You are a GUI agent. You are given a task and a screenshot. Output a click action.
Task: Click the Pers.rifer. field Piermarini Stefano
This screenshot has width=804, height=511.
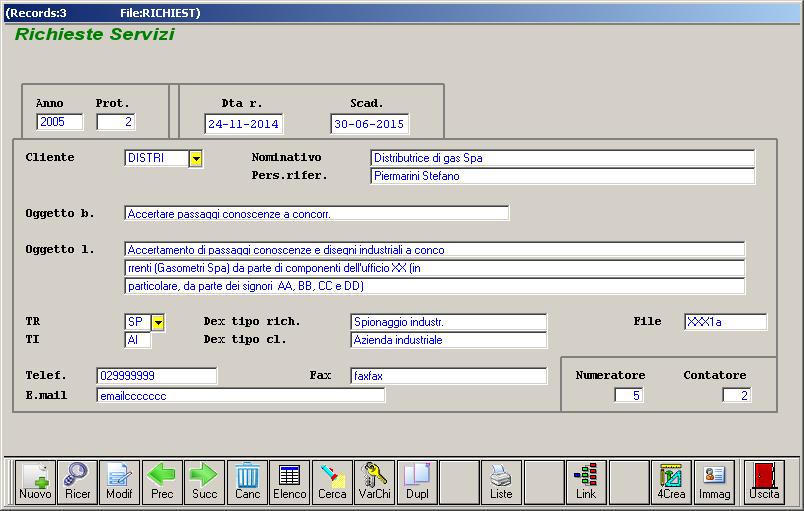click(562, 176)
